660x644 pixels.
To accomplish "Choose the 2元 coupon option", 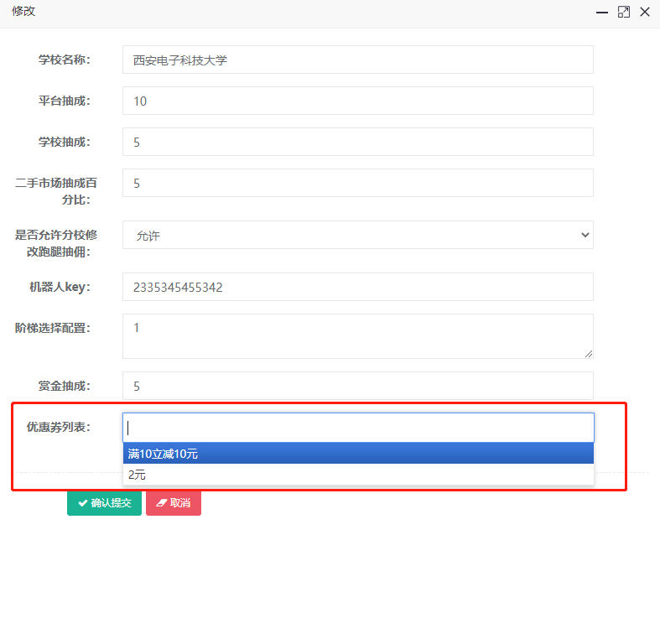I will [x=358, y=475].
